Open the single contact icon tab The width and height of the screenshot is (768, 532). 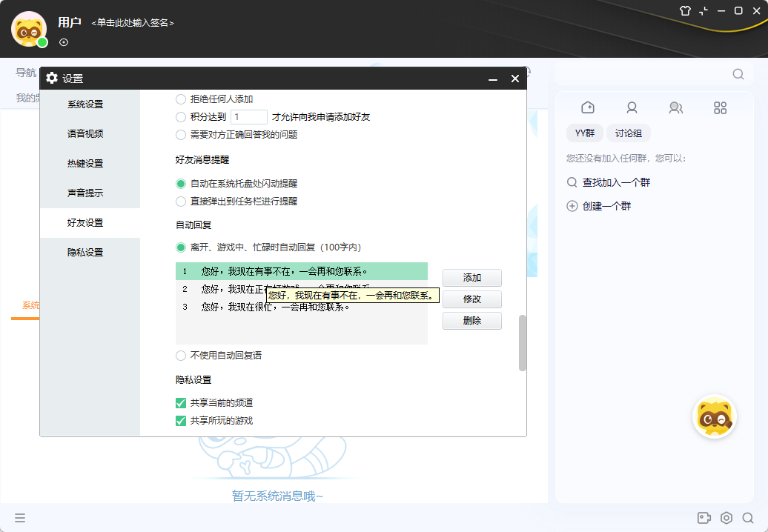(x=632, y=107)
